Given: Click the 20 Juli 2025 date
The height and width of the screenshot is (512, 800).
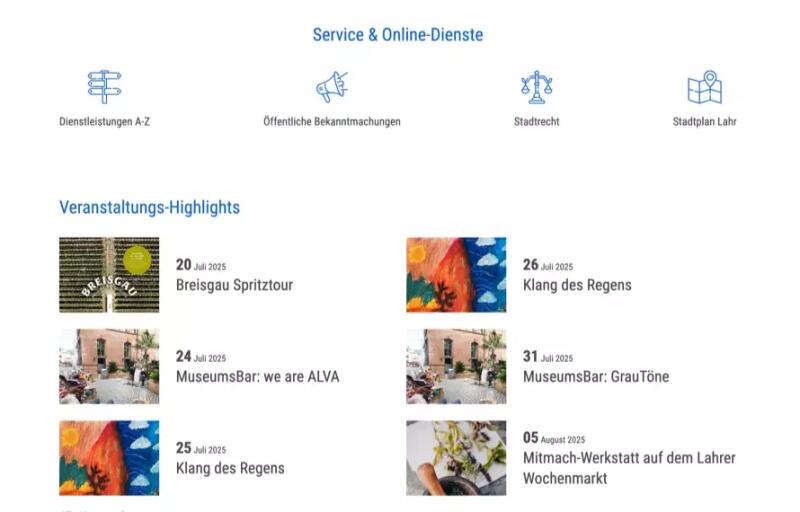Looking at the screenshot, I should tap(201, 265).
